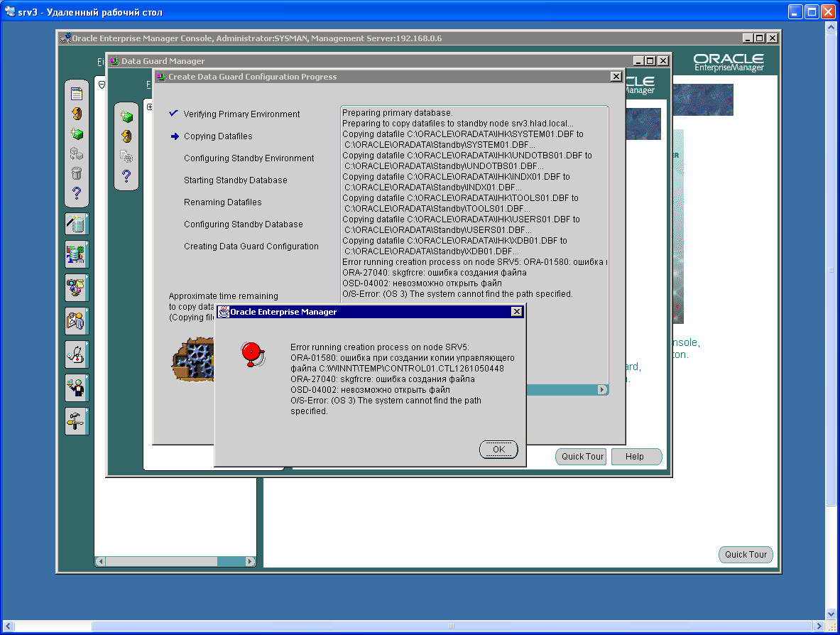Screen dimensions: 840x635
Task: Open the Change Management drawer with dollar icon
Action: tap(77, 254)
